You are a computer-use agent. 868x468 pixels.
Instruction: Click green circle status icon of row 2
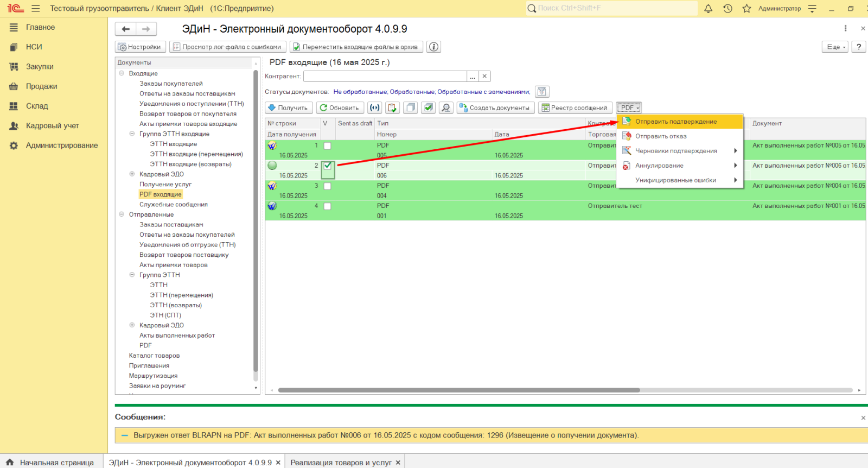click(x=272, y=166)
